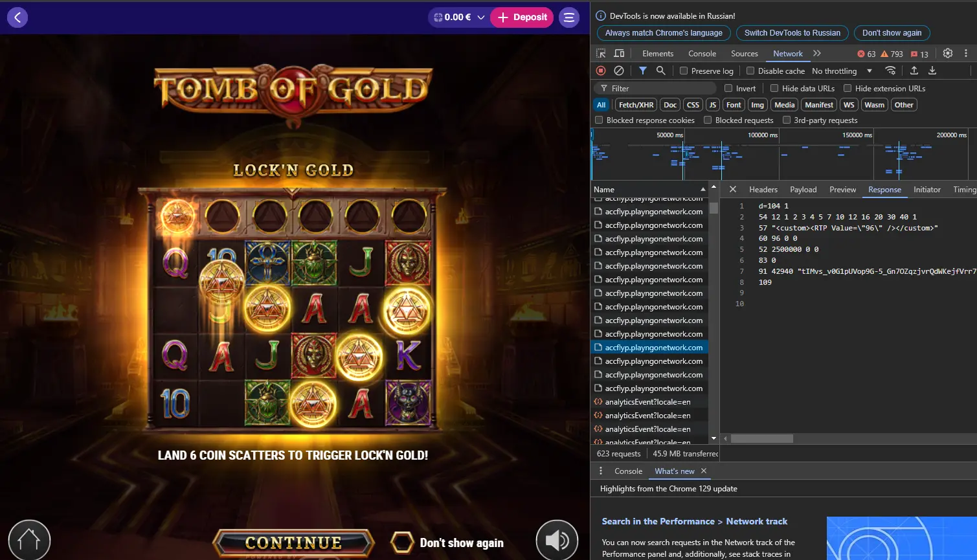Check the Invert filter checkbox
977x560 pixels.
pos(728,88)
